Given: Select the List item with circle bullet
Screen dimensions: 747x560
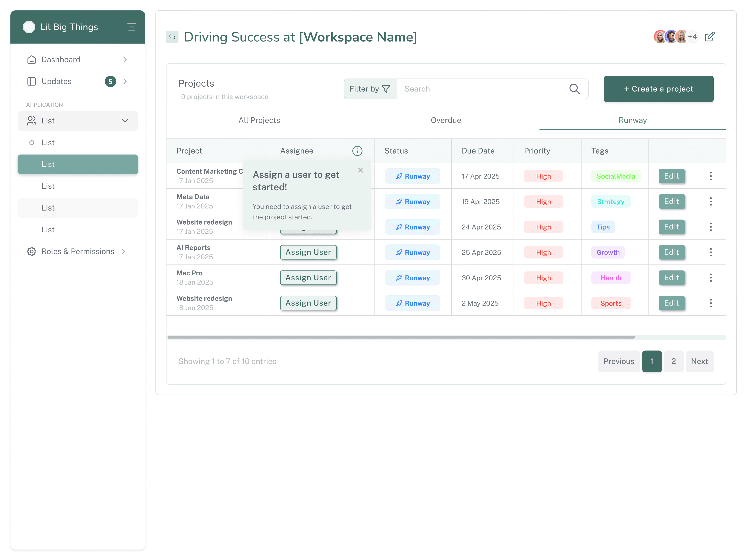Looking at the screenshot, I should tap(48, 143).
